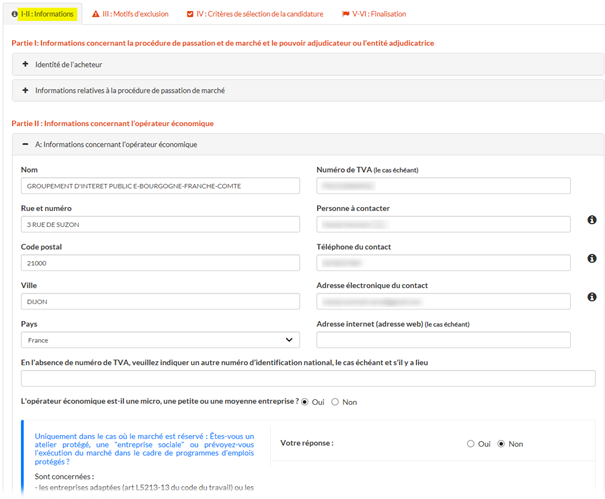The height and width of the screenshot is (499, 605).
Task: Click the Adresse internet input field
Action: point(443,340)
